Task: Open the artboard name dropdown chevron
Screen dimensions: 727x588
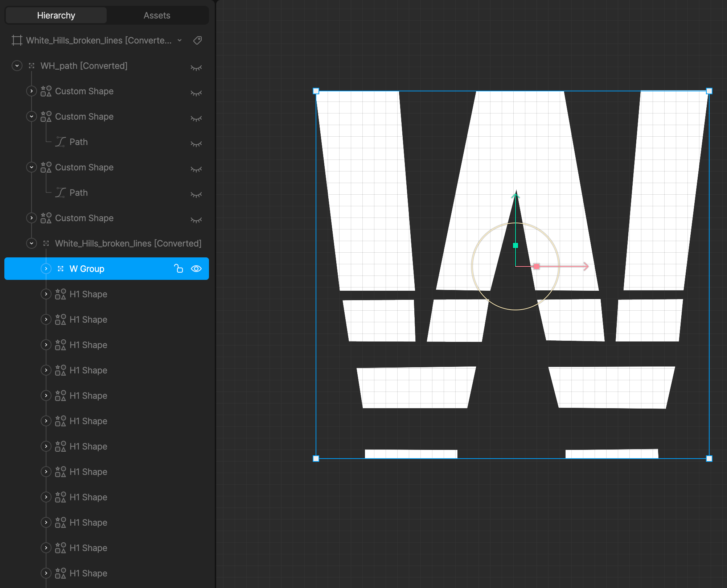Action: [x=180, y=40]
